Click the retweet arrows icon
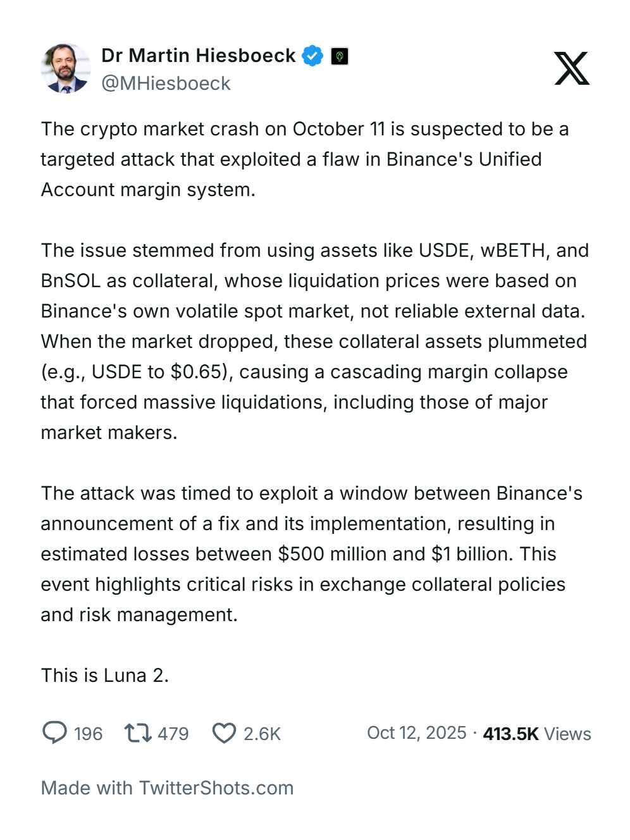Viewport: 630px width, 840px height. pos(137,732)
